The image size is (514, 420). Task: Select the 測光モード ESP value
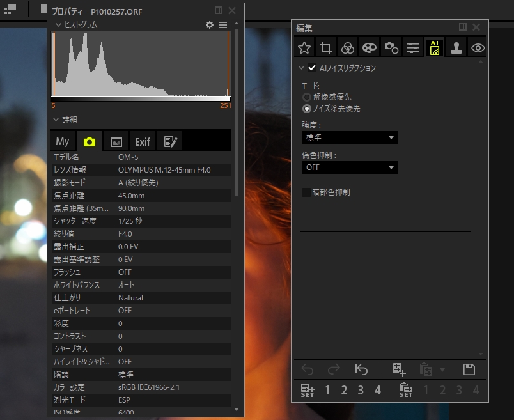124,400
